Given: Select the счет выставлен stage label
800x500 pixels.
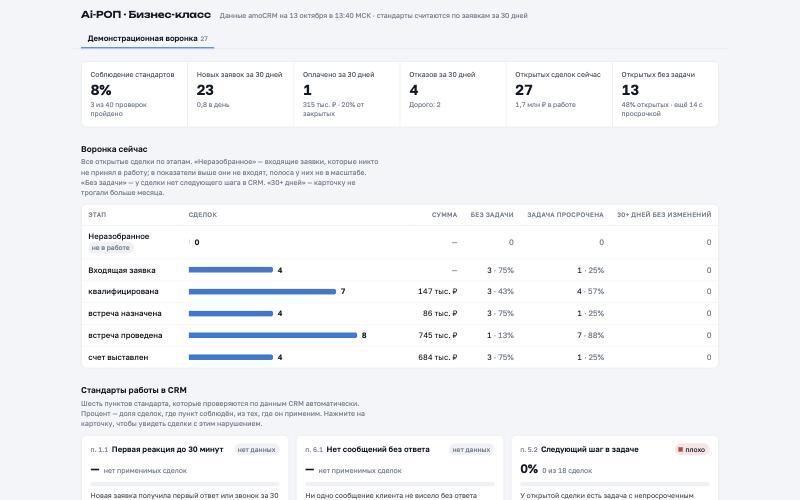Looking at the screenshot, I should [x=118, y=357].
